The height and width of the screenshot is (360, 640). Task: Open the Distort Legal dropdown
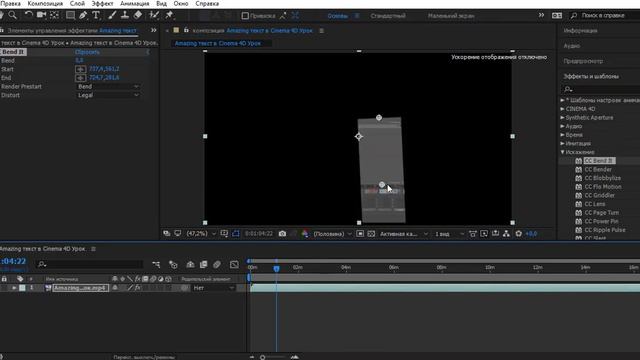(x=108, y=95)
